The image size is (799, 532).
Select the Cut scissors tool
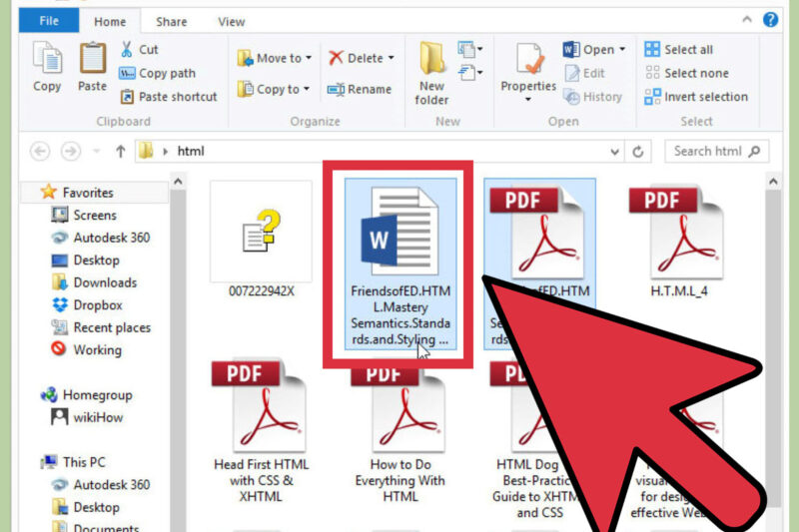(128, 49)
